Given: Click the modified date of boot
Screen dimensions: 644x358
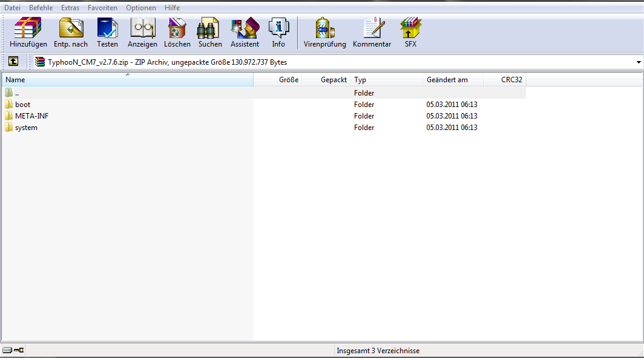Looking at the screenshot, I should (452, 104).
